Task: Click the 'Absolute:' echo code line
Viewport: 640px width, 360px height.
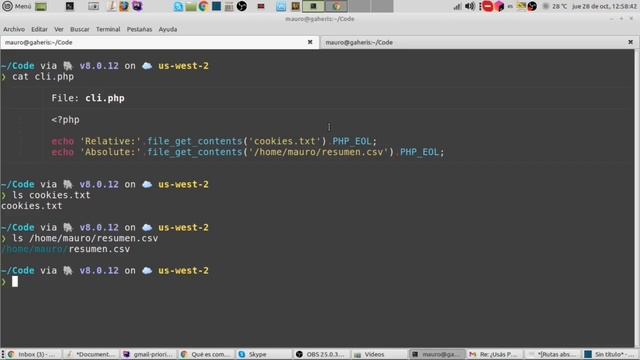Action: [248, 152]
